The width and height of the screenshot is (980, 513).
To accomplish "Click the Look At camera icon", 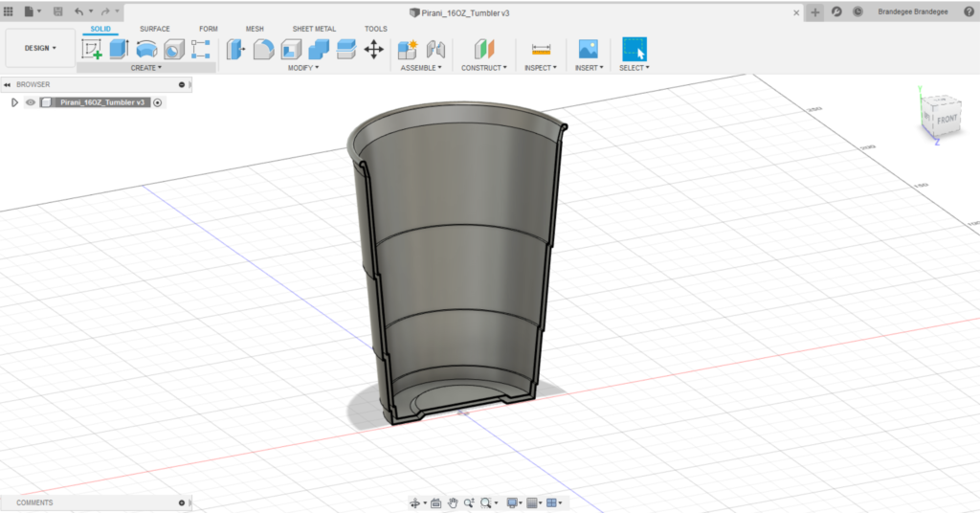I will click(436, 503).
